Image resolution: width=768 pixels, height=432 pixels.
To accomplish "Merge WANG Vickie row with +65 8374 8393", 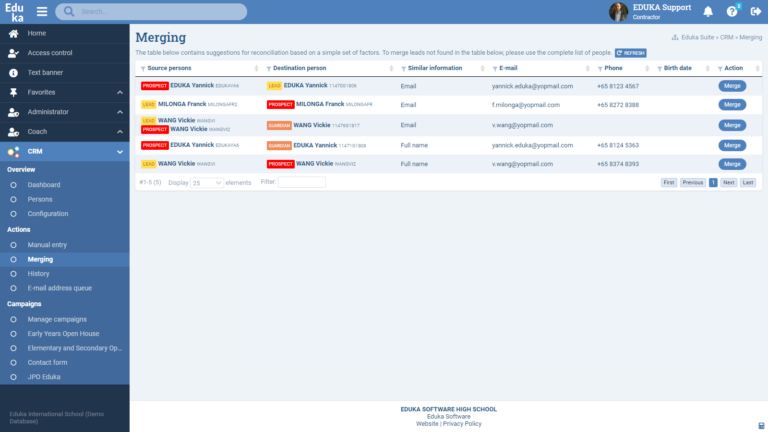I will pyautogui.click(x=732, y=164).
